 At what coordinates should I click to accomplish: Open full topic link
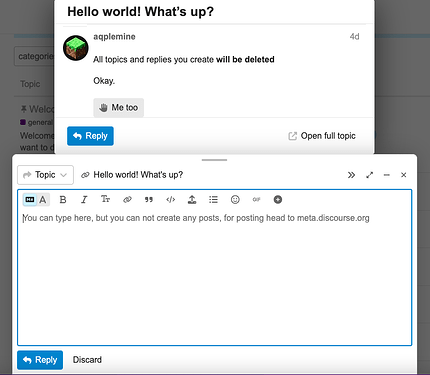coord(322,136)
